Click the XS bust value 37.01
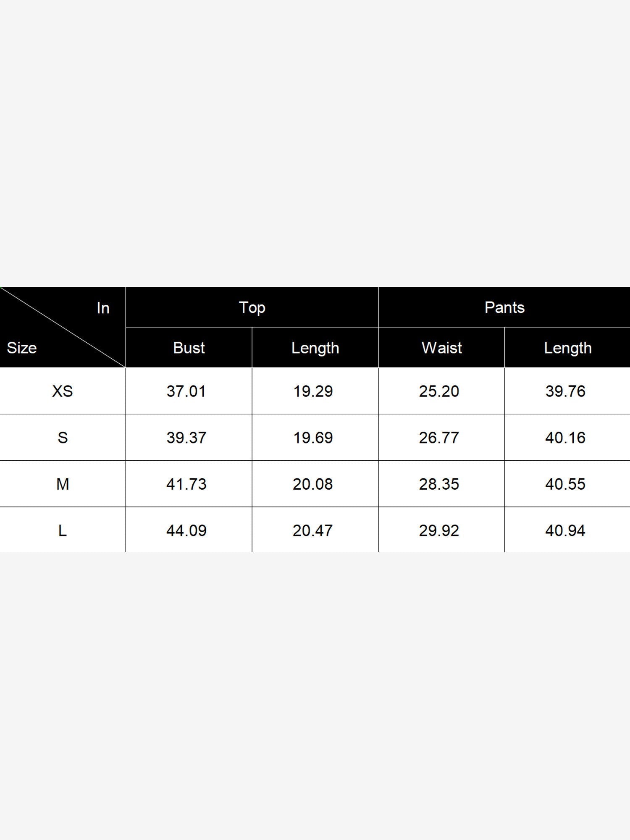Screen dimensions: 630x840 [186, 391]
